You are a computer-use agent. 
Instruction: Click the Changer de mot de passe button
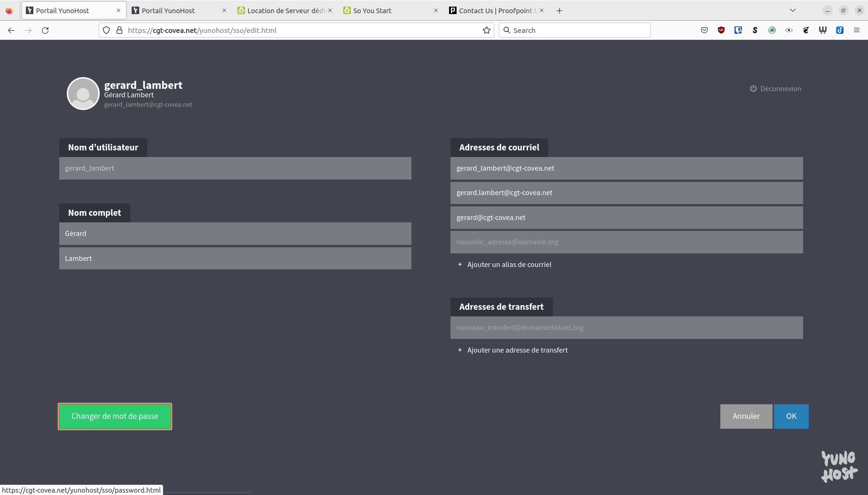tap(115, 416)
